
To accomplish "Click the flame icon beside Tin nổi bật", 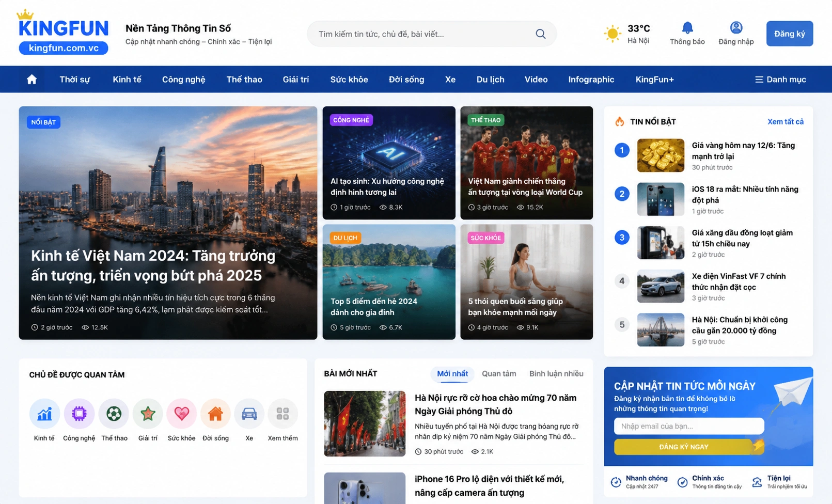I will [619, 121].
